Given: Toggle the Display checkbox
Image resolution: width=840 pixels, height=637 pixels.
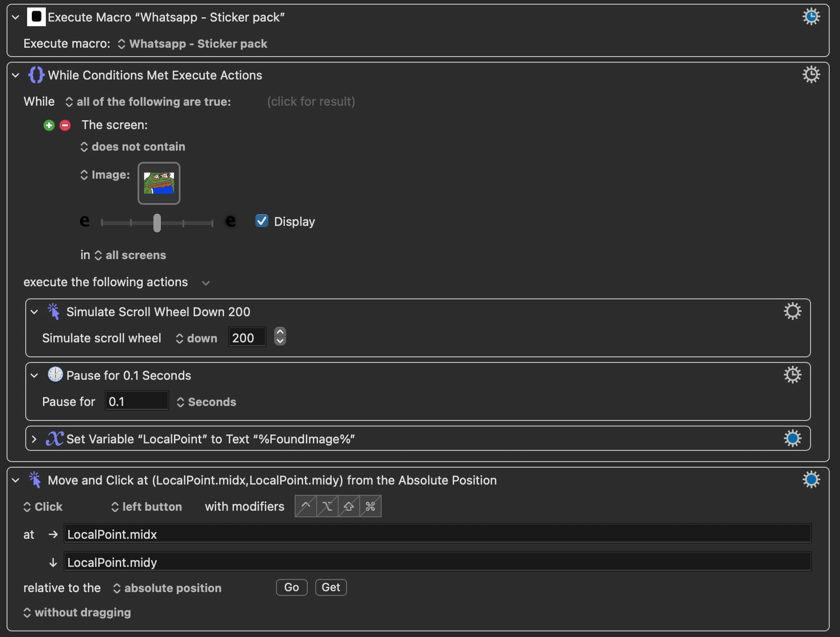Looking at the screenshot, I should point(262,221).
